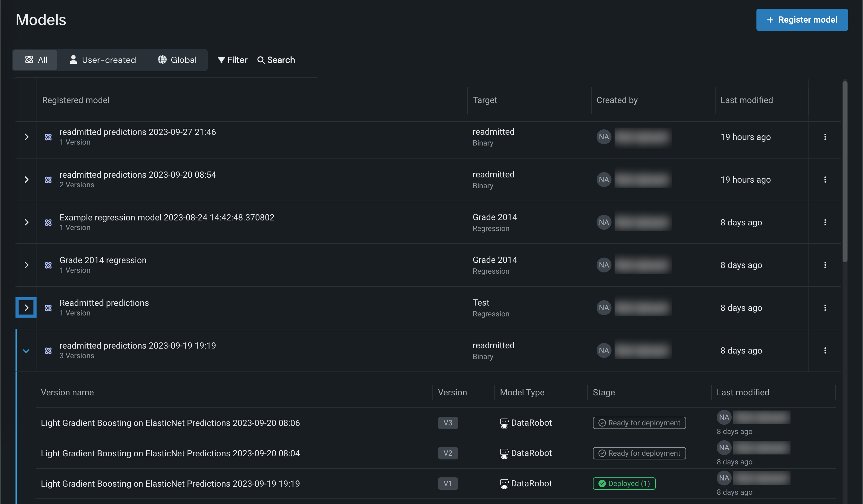Expand the Grade 2014 regression model row
Screen dimensions: 863x504
[26, 265]
